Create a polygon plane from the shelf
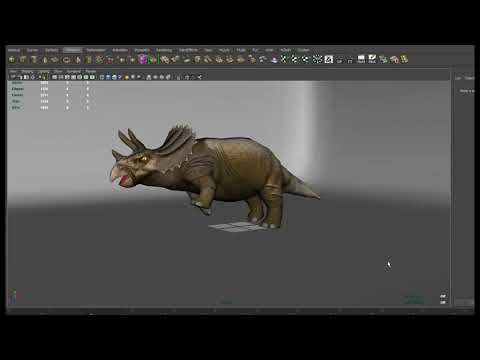The image size is (480, 360). coord(55,60)
